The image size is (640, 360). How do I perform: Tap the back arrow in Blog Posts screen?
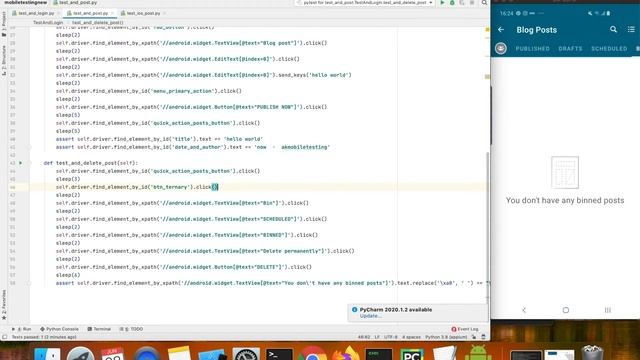501,29
